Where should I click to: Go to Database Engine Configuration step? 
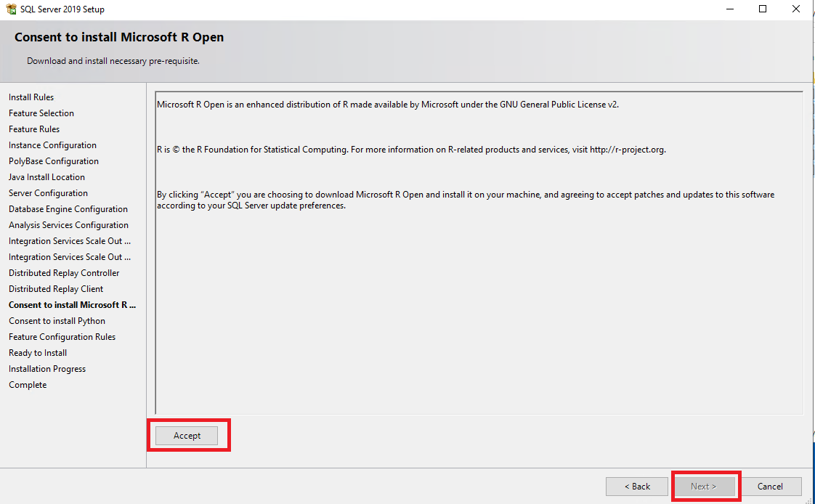coord(68,209)
